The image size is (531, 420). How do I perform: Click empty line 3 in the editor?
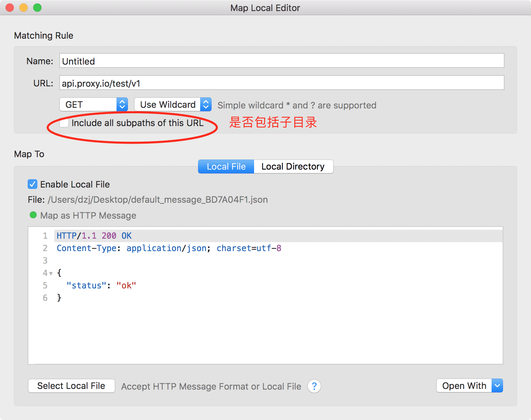coord(278,261)
